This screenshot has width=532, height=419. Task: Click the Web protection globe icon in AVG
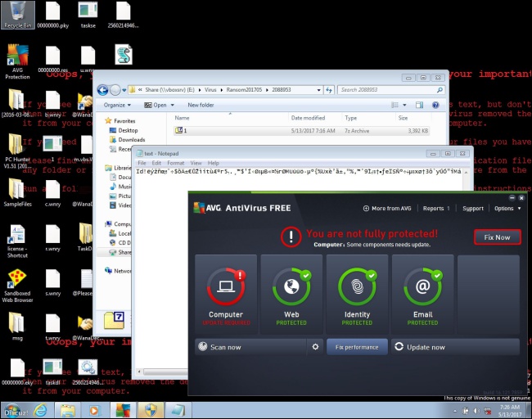(x=291, y=286)
